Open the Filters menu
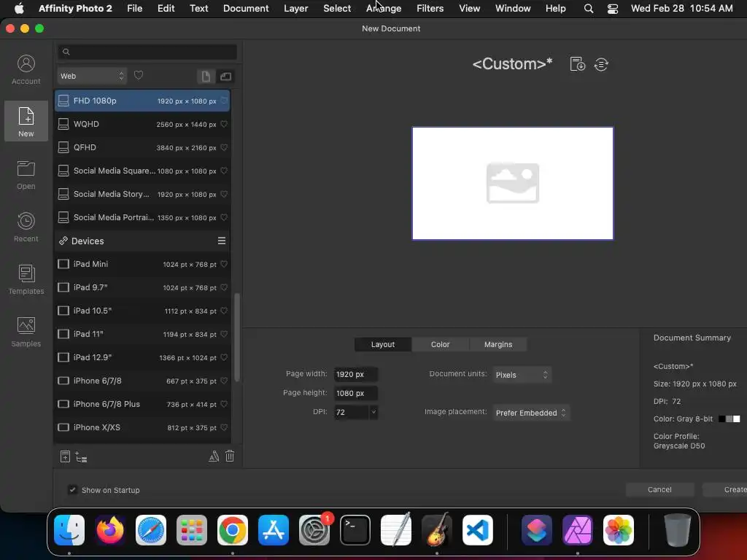This screenshot has width=747, height=560. point(430,9)
